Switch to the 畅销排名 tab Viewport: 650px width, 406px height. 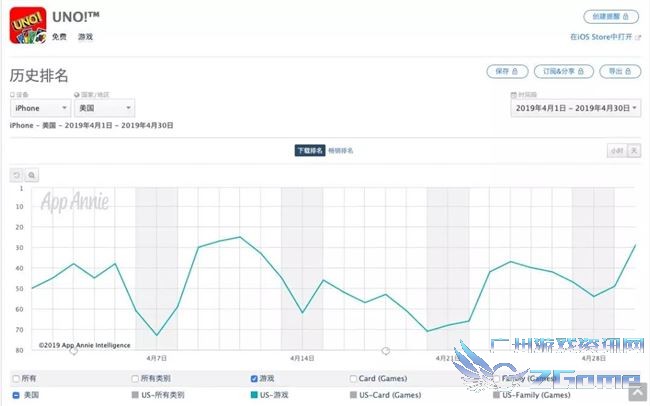click(x=341, y=151)
